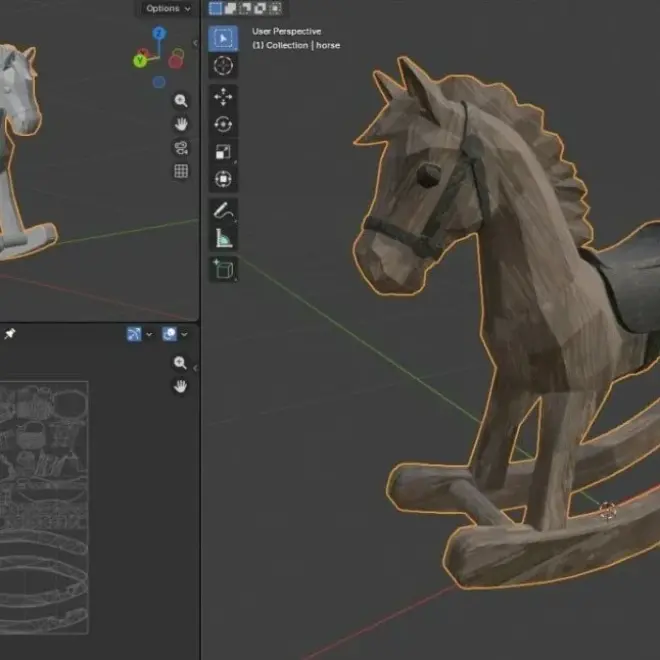Select the Select Box tool
Viewport: 660px width, 660px height.
coord(223,39)
